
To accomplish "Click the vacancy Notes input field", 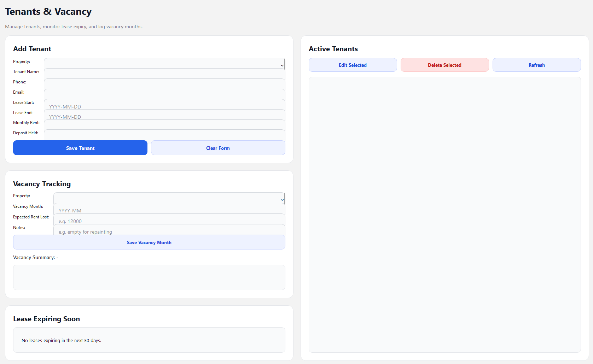I will (169, 230).
